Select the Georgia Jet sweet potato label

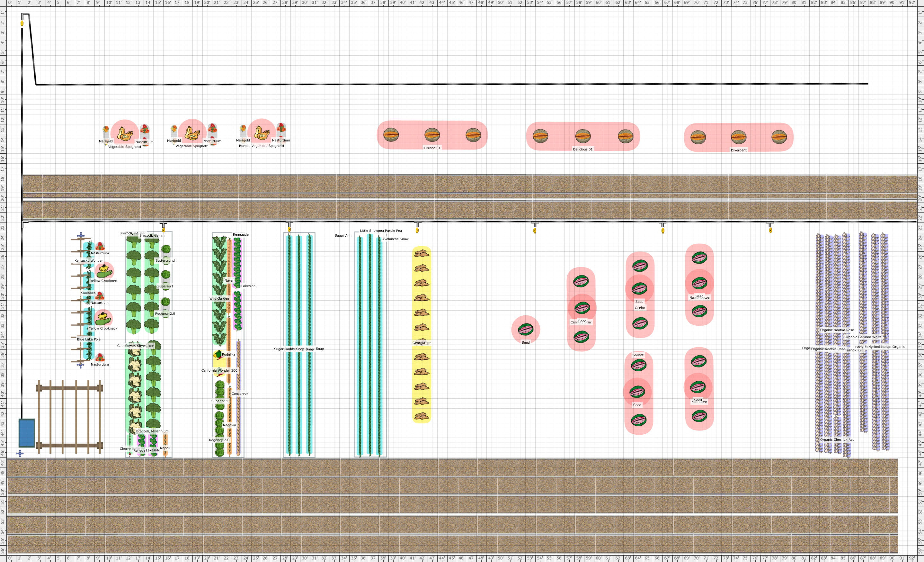(422, 342)
